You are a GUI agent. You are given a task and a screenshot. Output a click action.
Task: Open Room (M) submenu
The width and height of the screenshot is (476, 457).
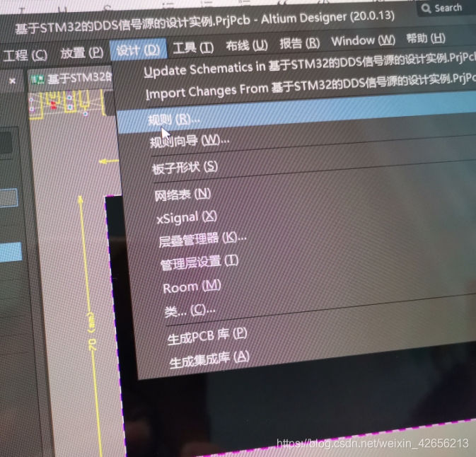tap(192, 287)
